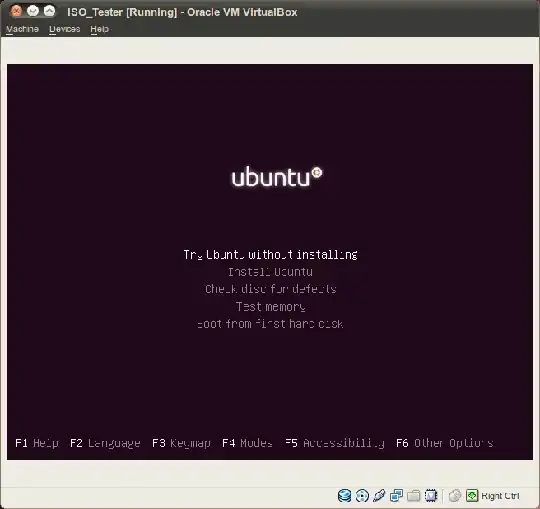Select Boot from first hard disk

click(270, 324)
